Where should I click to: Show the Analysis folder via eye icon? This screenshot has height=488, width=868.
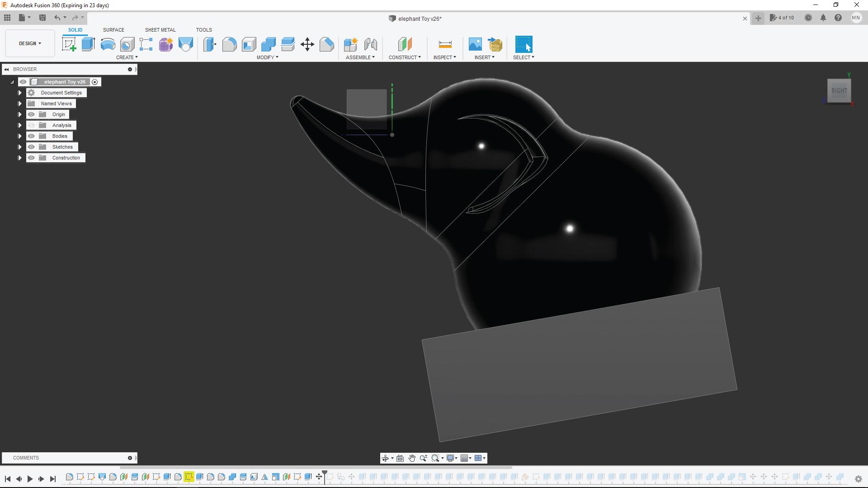[31, 125]
